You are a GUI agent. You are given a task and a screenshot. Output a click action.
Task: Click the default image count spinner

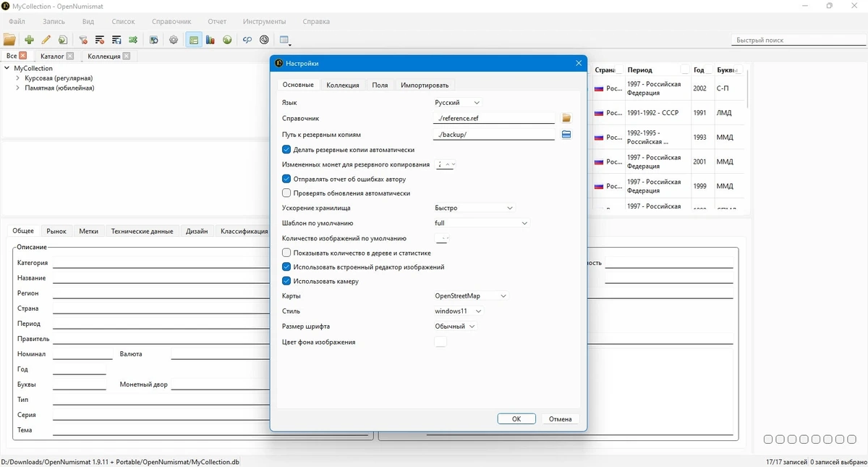[443, 238]
